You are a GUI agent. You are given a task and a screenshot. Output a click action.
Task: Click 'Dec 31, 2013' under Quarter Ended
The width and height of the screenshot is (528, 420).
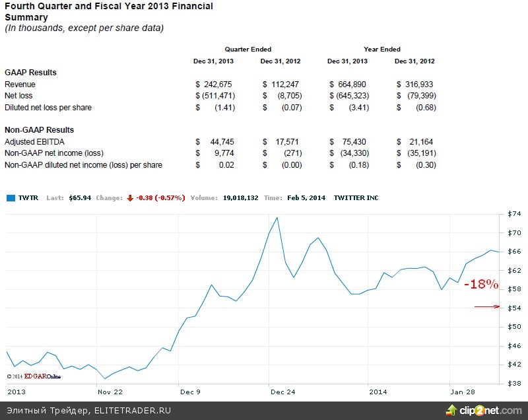tap(213, 61)
